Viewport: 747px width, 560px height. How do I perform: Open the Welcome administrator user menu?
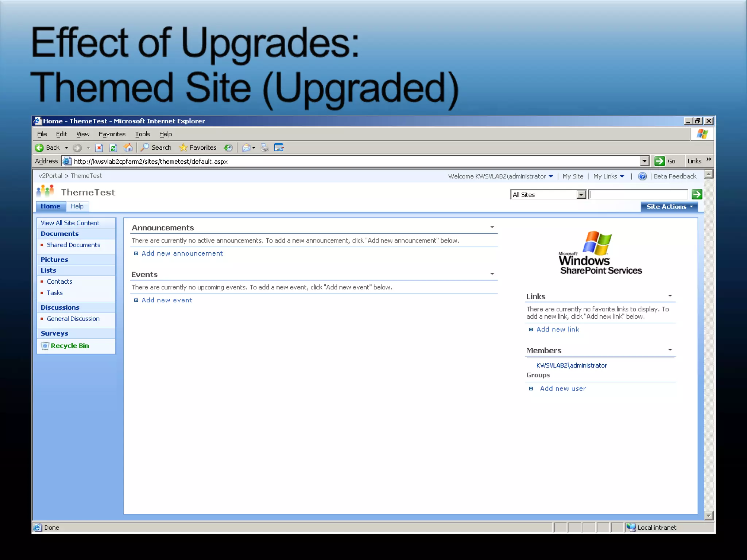coord(500,176)
